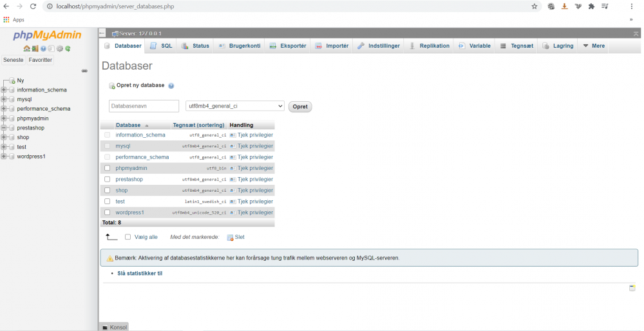Click the MySQL documentation icon beside the home icons
This screenshot has width=644, height=331.
[x=52, y=48]
